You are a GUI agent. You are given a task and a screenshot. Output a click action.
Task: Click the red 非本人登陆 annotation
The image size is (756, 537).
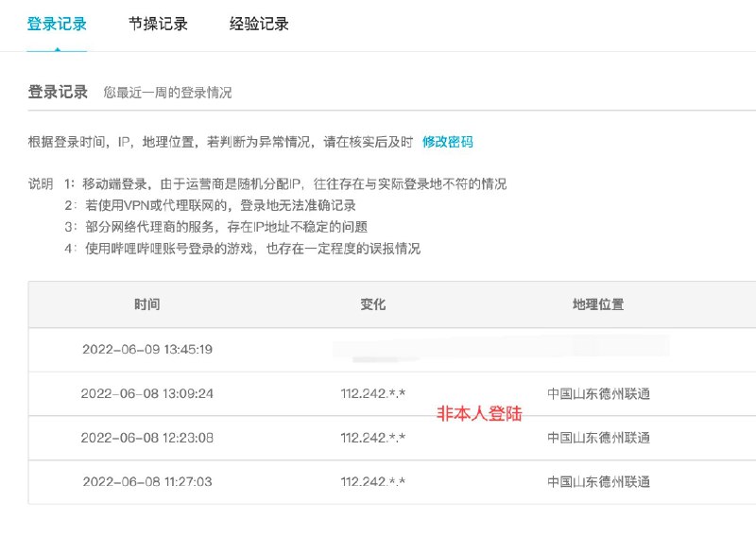pos(478,414)
